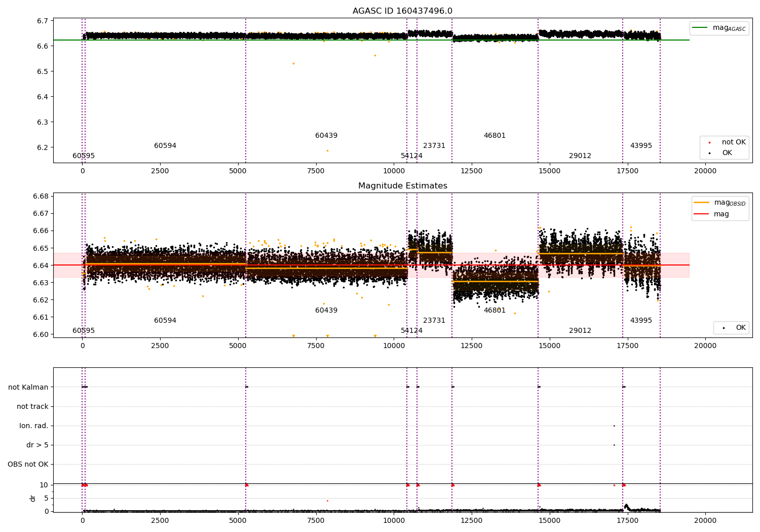Select obsid label 29012 in the top plot
The height and width of the screenshot is (532, 760).
click(x=580, y=156)
